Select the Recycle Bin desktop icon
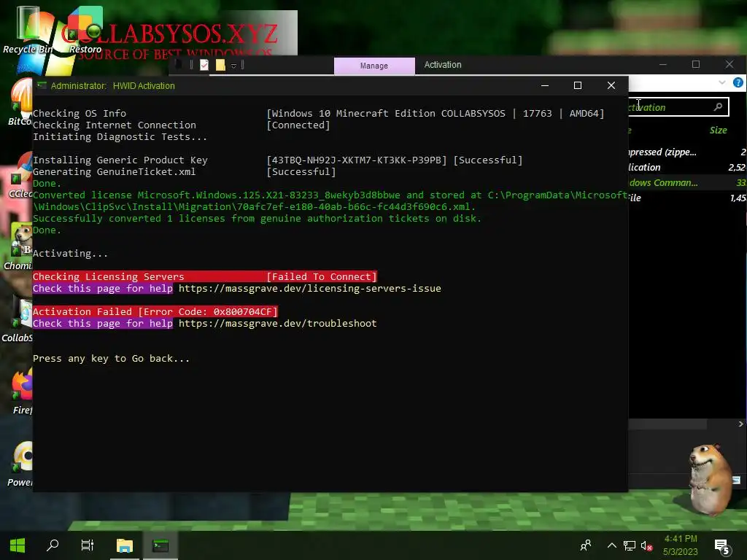This screenshot has height=560, width=747. click(x=28, y=29)
